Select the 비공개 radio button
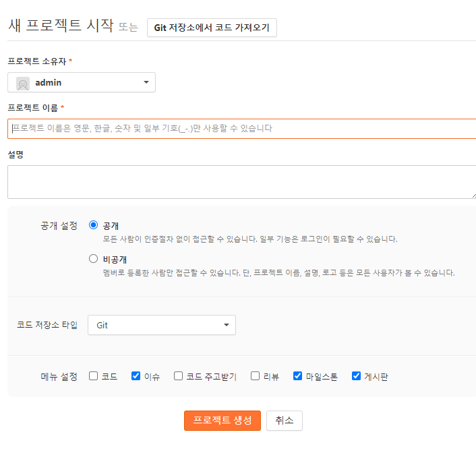The height and width of the screenshot is (451, 476). (93, 259)
